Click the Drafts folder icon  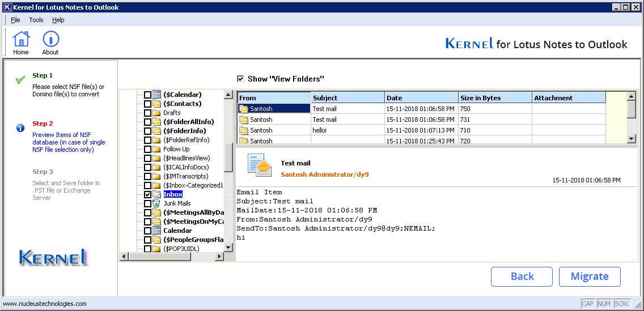pos(156,113)
